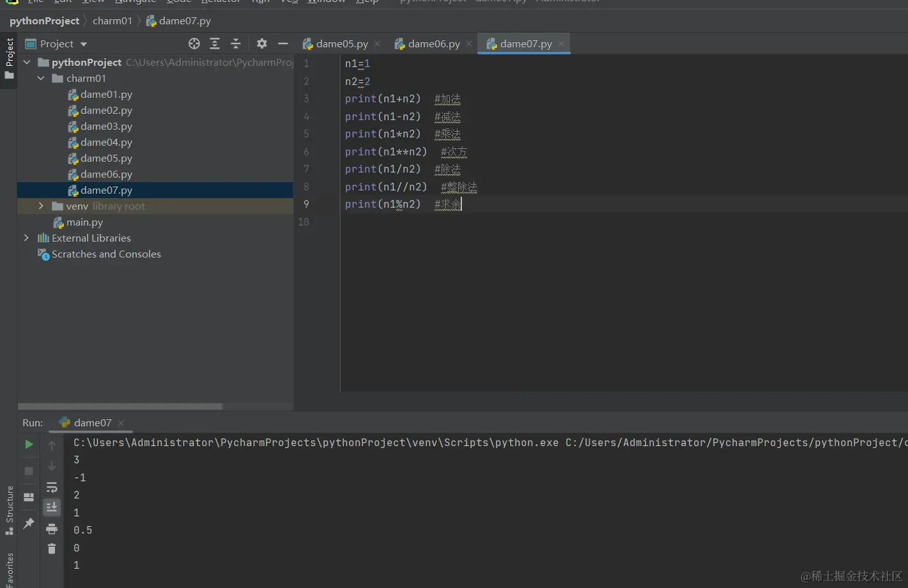The height and width of the screenshot is (588, 908).
Task: Open Project panel gear options
Action: click(x=261, y=43)
